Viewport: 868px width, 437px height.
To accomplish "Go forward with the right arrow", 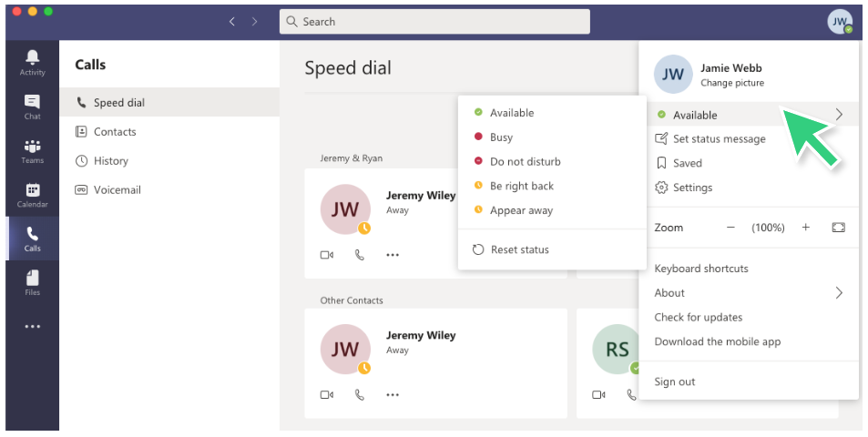I will (x=255, y=22).
